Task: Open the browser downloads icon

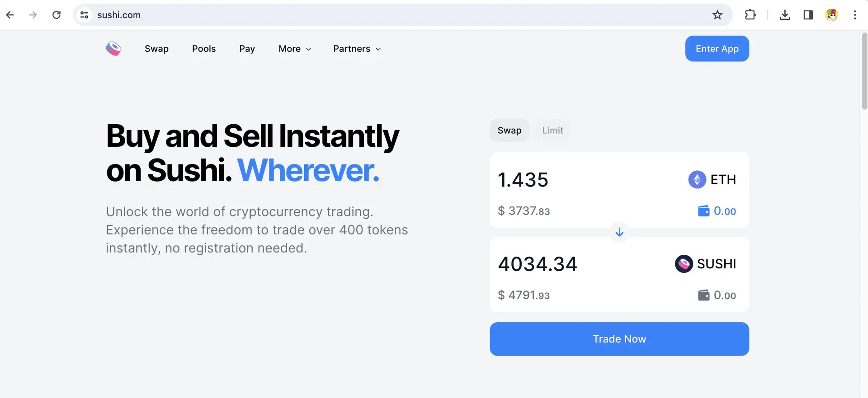Action: pos(785,15)
